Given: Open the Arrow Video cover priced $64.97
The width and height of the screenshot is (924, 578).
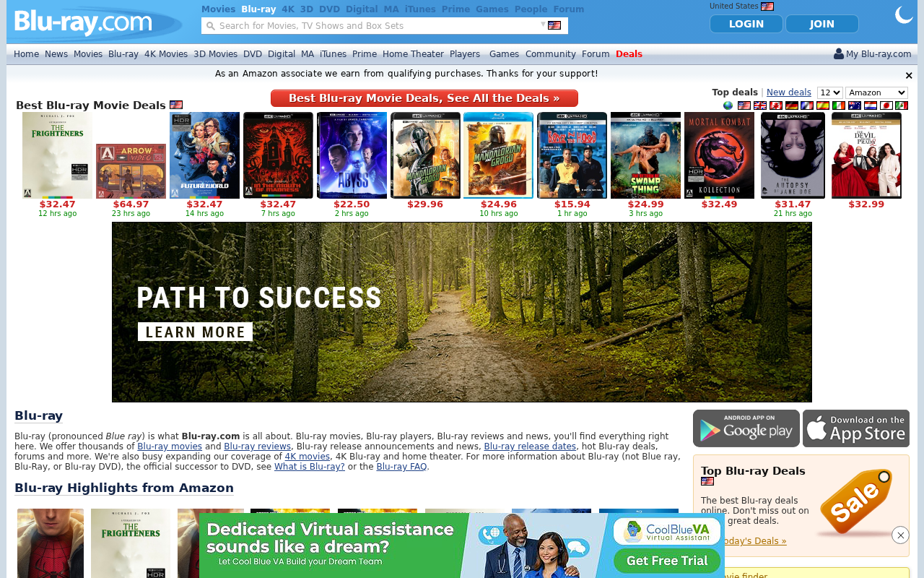Looking at the screenshot, I should point(131,171).
